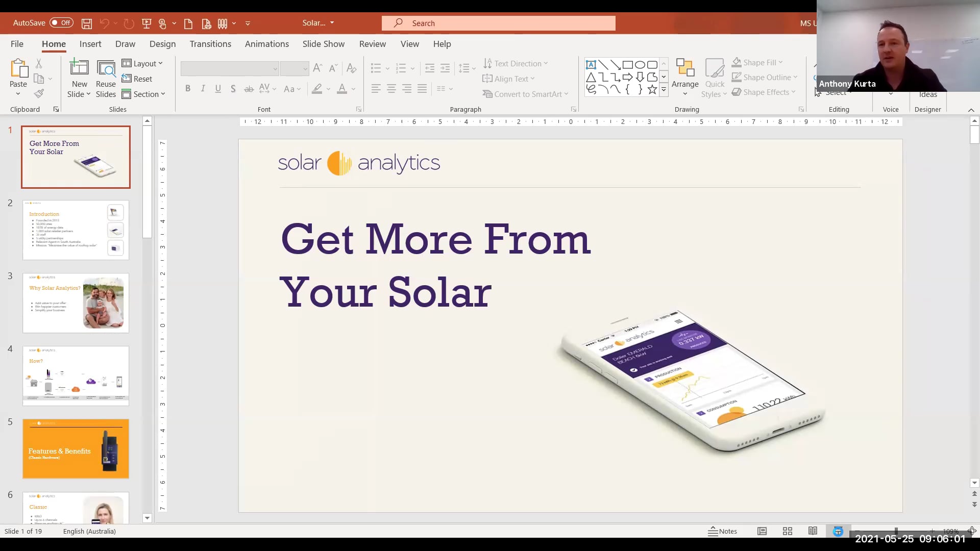Open the Text Direction dropdown
This screenshot has height=551, width=980.
[x=516, y=63]
